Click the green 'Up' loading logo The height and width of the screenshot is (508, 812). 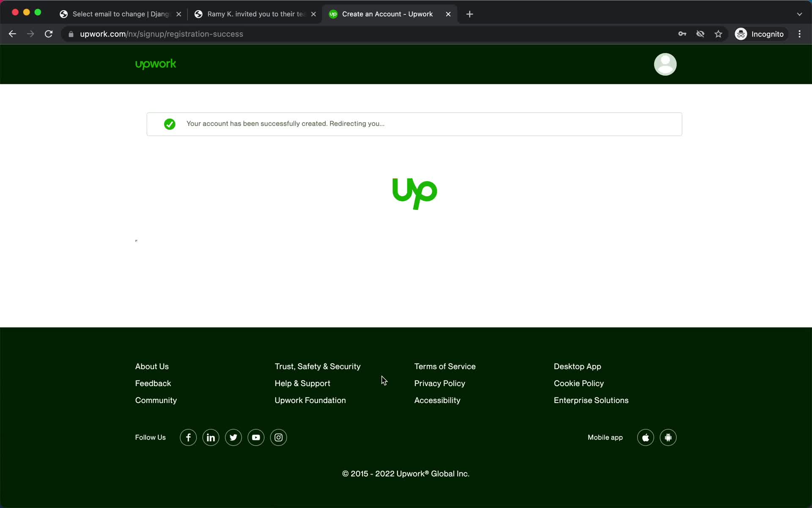point(414,194)
